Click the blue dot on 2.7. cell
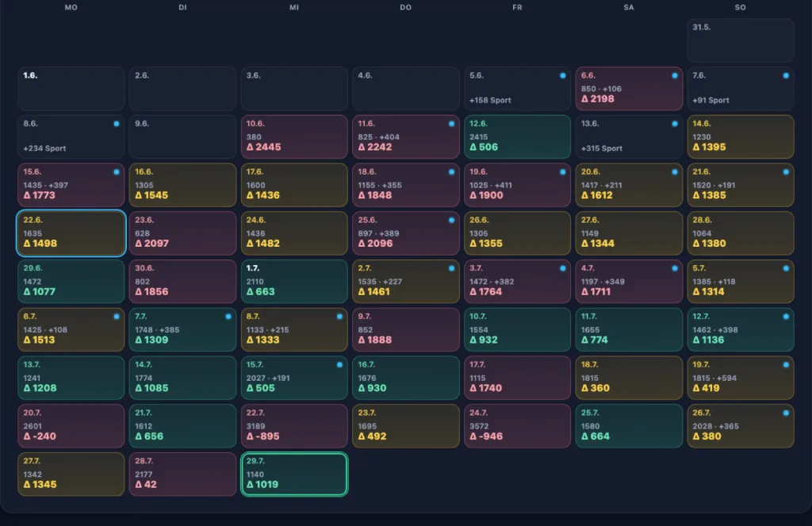The height and width of the screenshot is (526, 812). point(451,268)
